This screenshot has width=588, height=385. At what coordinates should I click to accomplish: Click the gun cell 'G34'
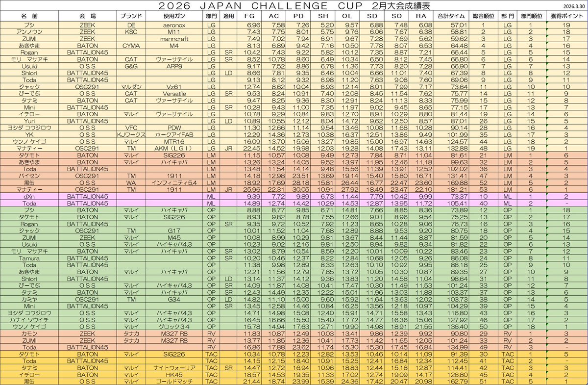pos(175,299)
